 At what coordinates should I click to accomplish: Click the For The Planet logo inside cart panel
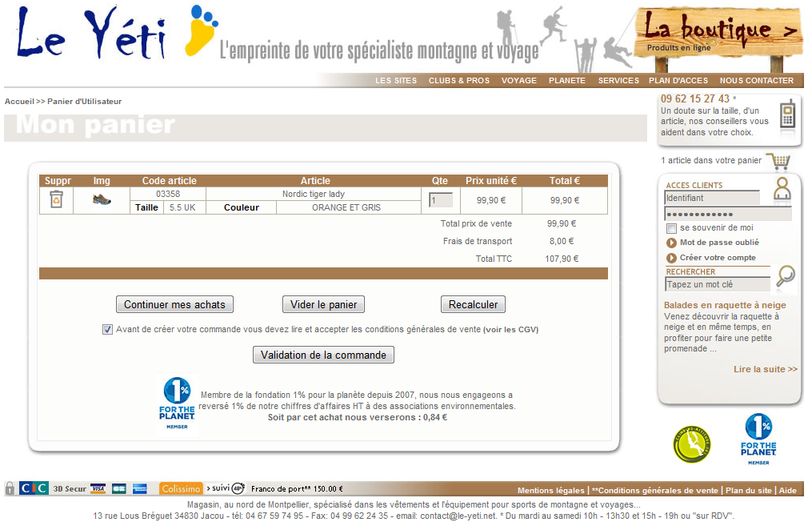177,403
